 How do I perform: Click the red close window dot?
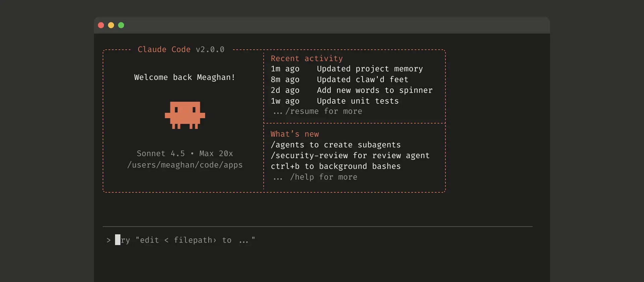pos(101,25)
